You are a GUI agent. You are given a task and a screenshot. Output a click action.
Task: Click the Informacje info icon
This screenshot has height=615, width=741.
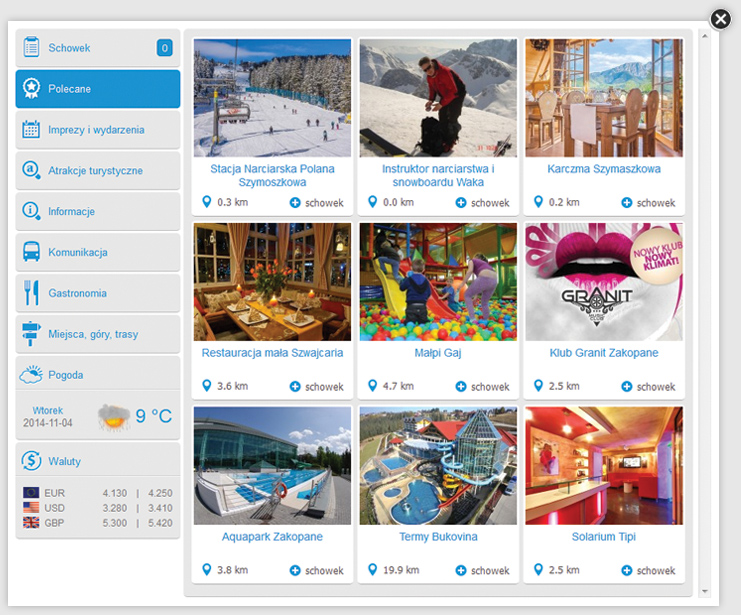[x=31, y=212]
